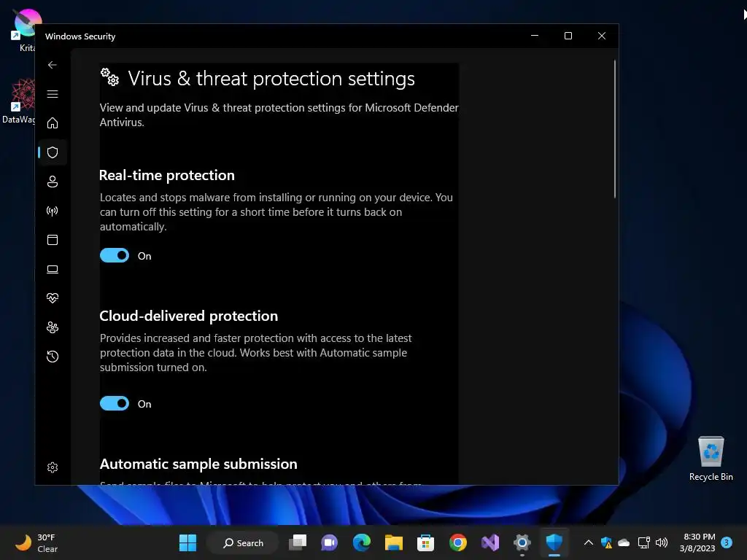The width and height of the screenshot is (747, 560).
Task: Open Microsoft Store from taskbar
Action: (425, 542)
